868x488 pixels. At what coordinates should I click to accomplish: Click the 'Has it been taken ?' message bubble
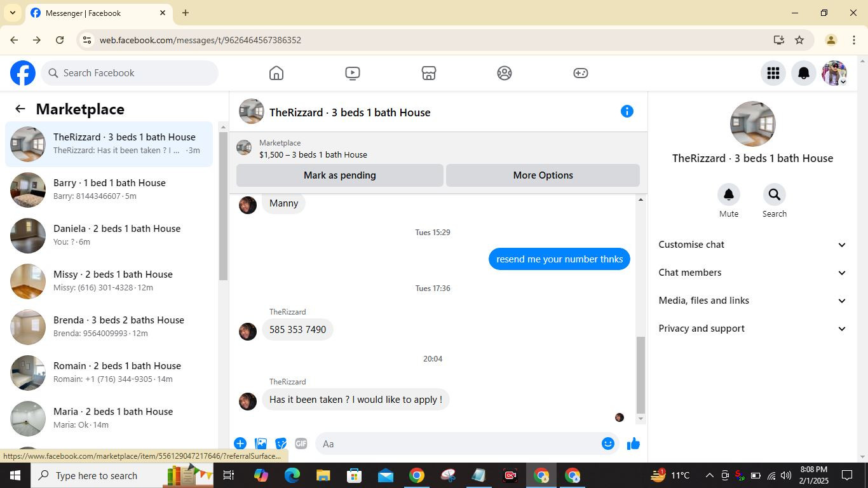[356, 400]
